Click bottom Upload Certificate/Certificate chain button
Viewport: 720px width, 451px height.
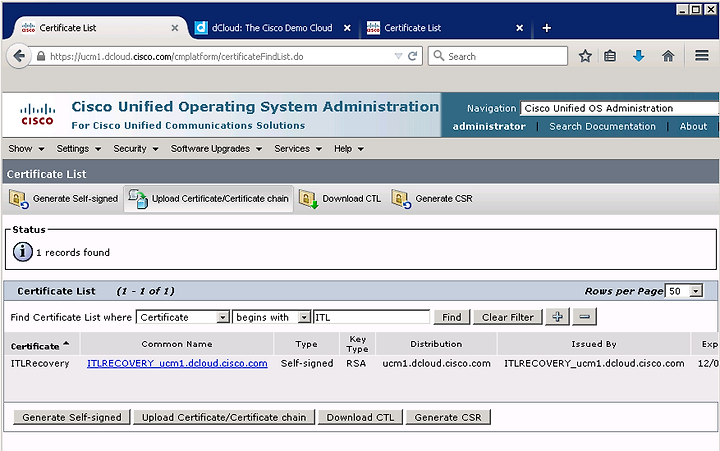[224, 417]
